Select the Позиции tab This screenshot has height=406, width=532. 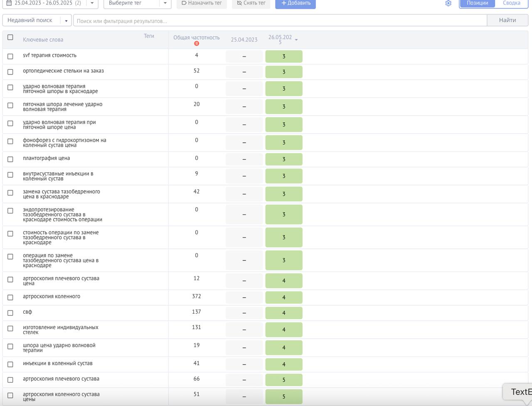(477, 3)
